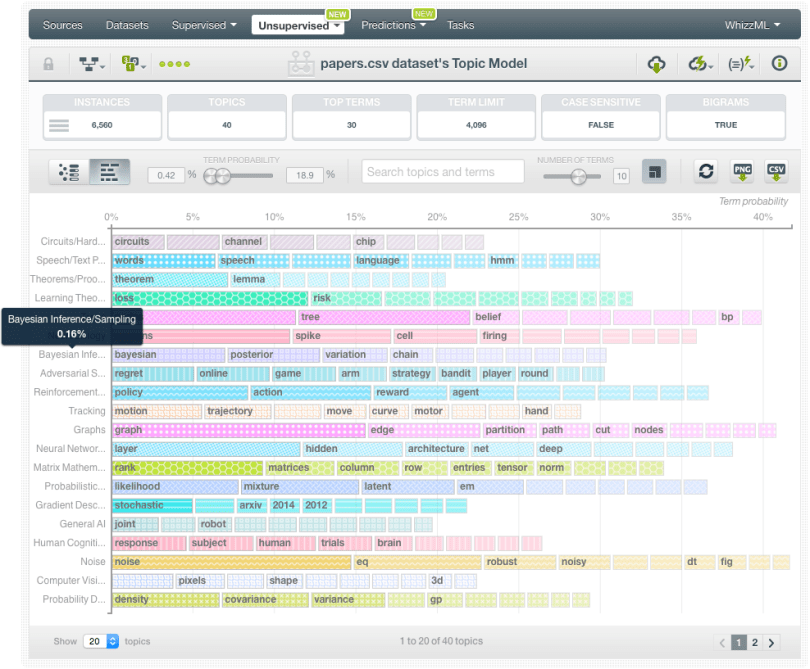Switch to the scatter view toggle
Image resolution: width=810 pixels, height=669 pixels.
[69, 172]
